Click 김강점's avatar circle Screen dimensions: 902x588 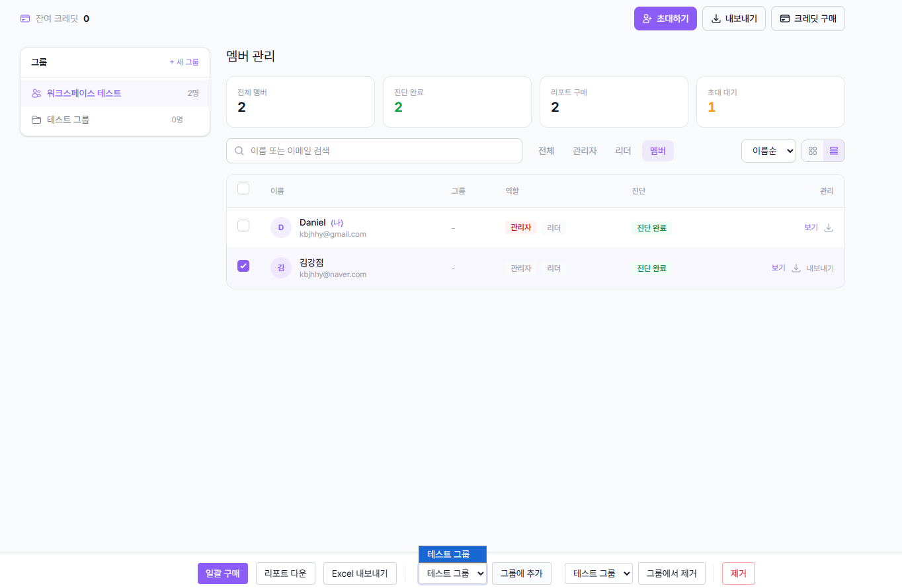281,268
